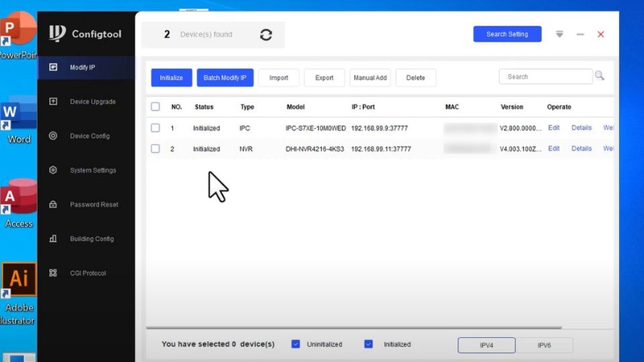The image size is (644, 362).
Task: Toggle the Uninitialized filter checkbox
Action: (x=295, y=344)
